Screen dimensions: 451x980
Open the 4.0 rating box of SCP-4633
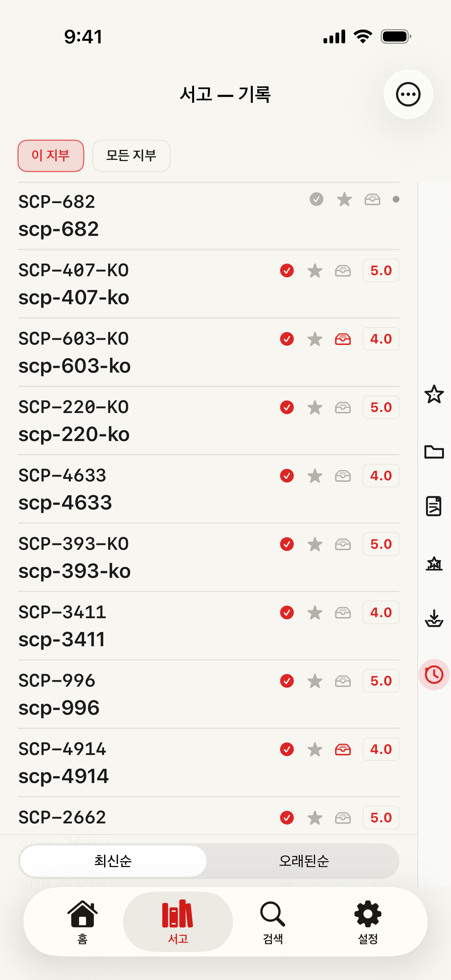coord(381,475)
